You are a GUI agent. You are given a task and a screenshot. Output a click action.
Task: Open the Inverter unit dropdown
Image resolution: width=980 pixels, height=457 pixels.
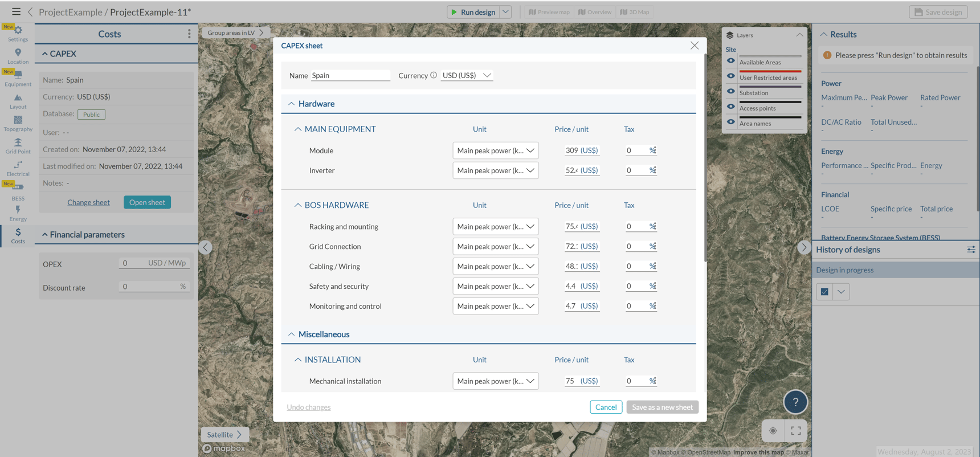click(496, 170)
